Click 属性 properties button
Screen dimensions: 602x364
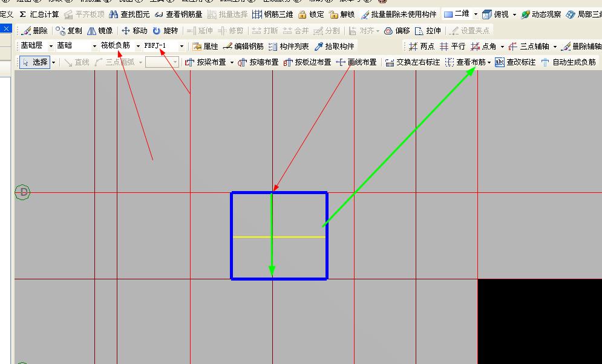coord(205,47)
